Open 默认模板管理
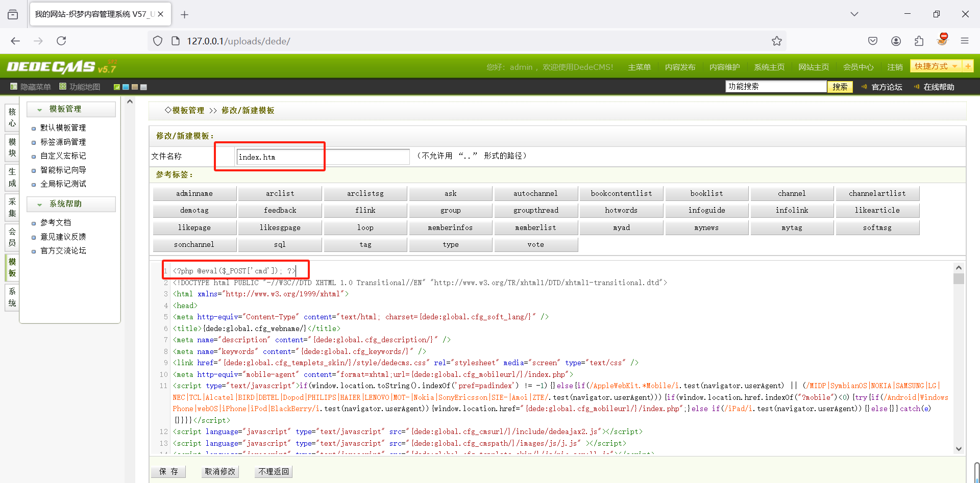 (63, 128)
